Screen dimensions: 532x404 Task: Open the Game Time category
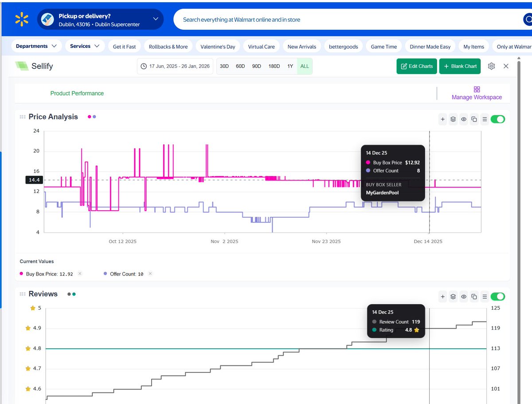pyautogui.click(x=384, y=47)
